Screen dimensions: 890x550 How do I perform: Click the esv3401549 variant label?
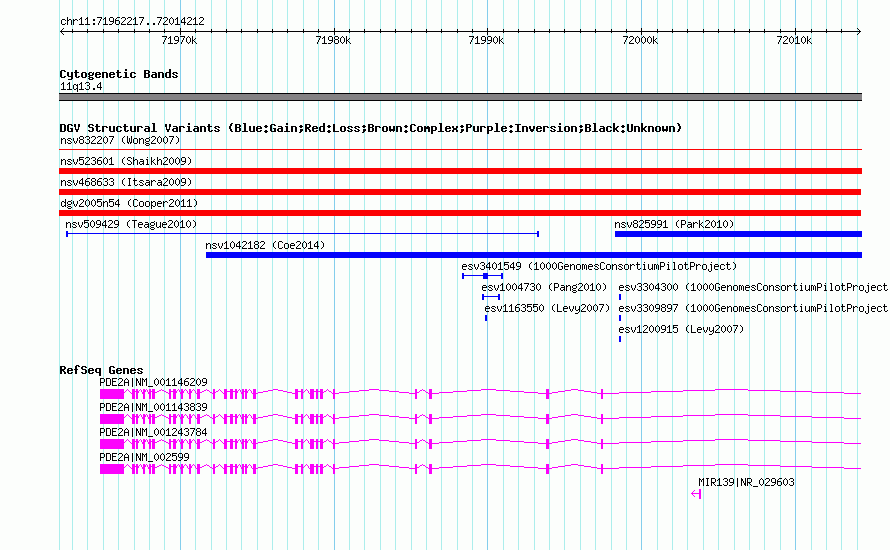click(599, 266)
